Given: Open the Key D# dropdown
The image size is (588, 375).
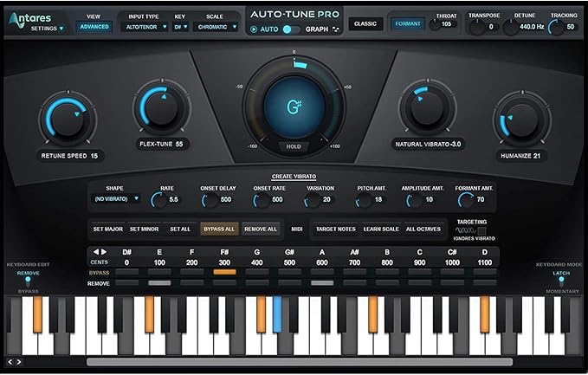Looking at the screenshot, I should tap(181, 27).
